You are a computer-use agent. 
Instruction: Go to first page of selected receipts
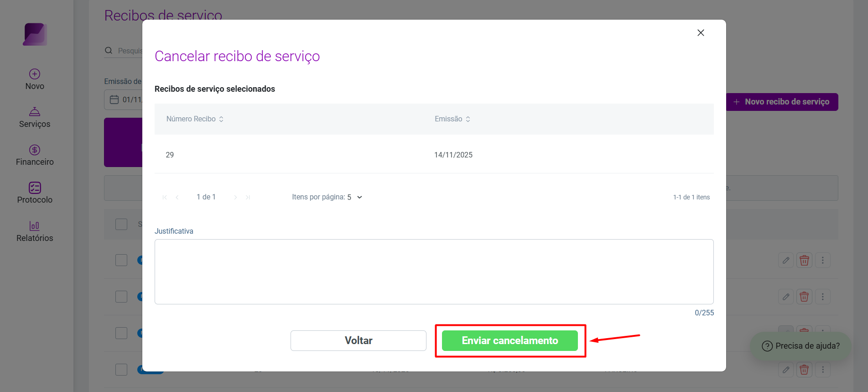(165, 197)
